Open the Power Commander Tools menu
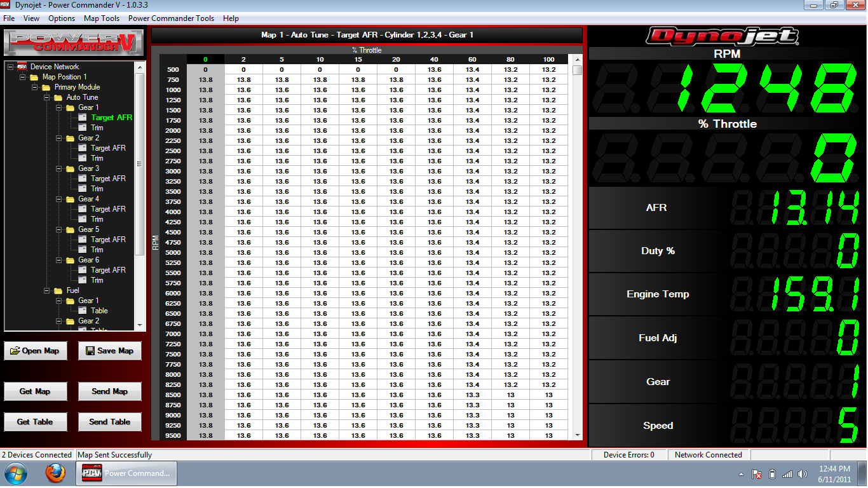This screenshot has height=488, width=868. (x=172, y=18)
